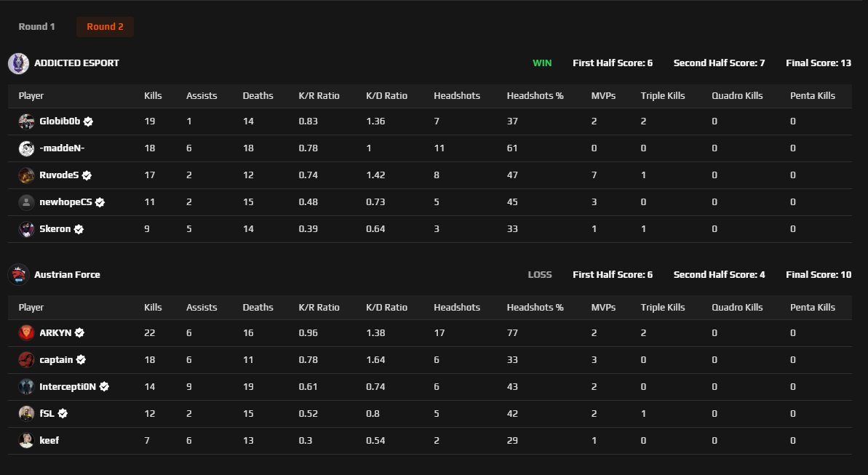Screen dimensions: 868x475
Task: Select the Round 2 tab
Action: click(105, 27)
